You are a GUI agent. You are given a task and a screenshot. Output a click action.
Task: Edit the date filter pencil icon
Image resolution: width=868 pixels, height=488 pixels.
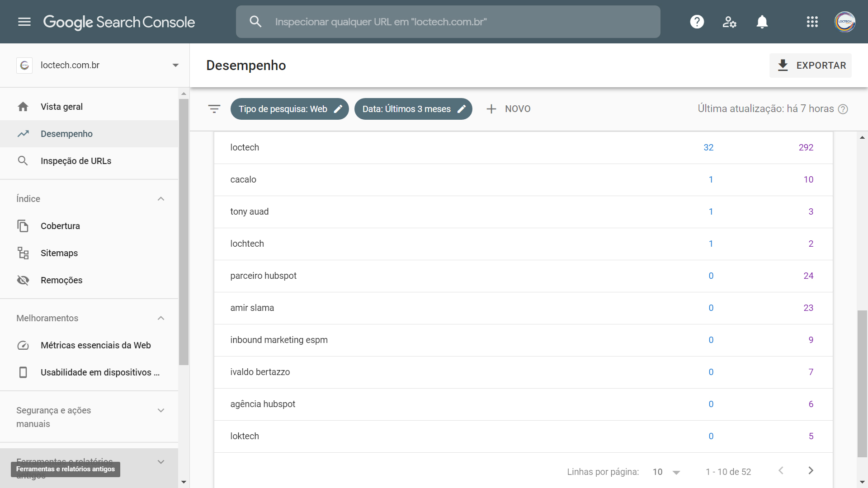tap(462, 109)
